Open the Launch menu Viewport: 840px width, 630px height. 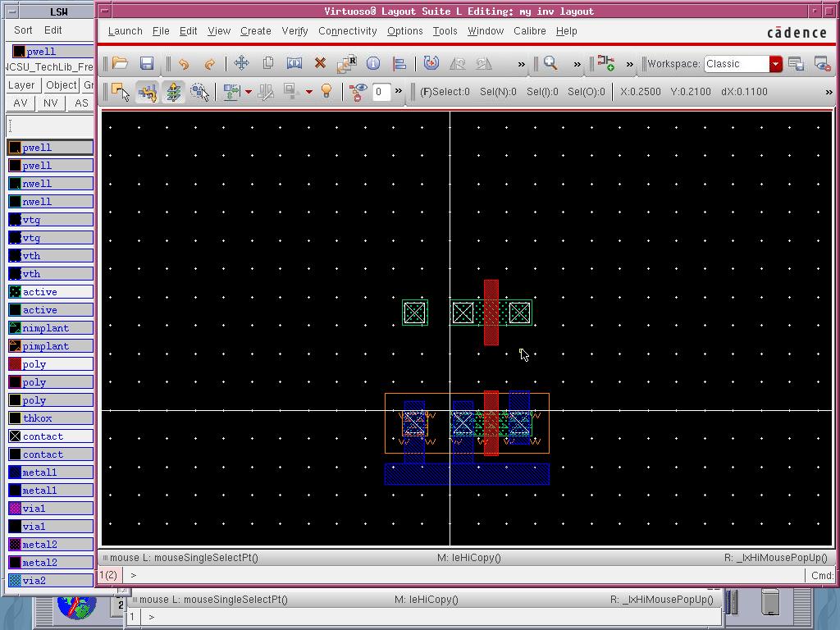[126, 31]
